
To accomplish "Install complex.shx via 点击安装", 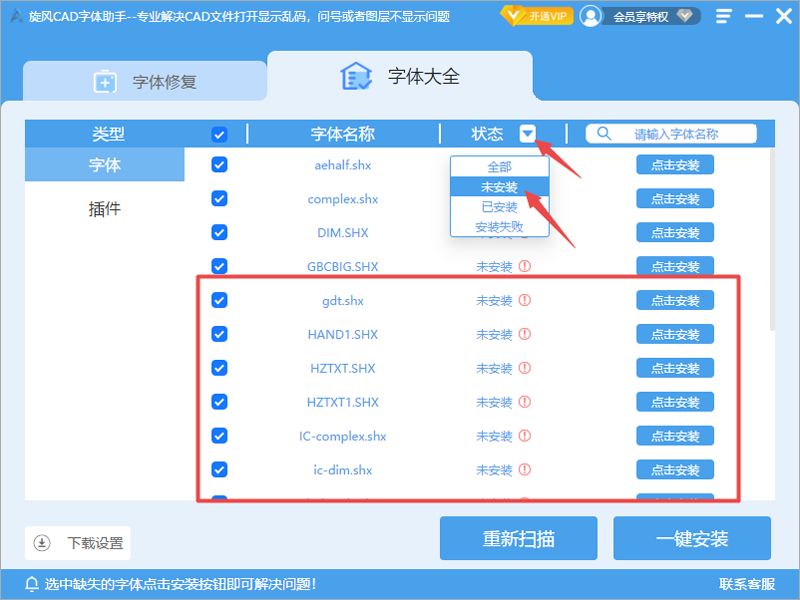I will (675, 198).
